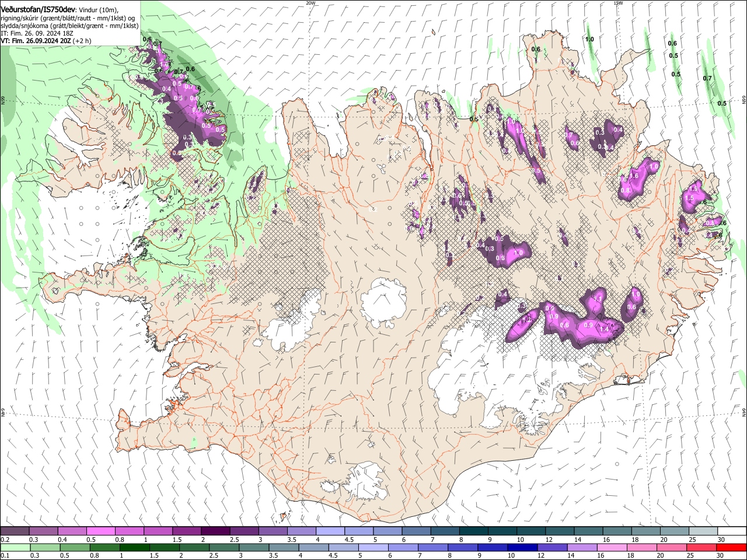The image size is (747, 560).
Task: Pick the lower legend swatch between 3 and 3.5
Action: 253,547
